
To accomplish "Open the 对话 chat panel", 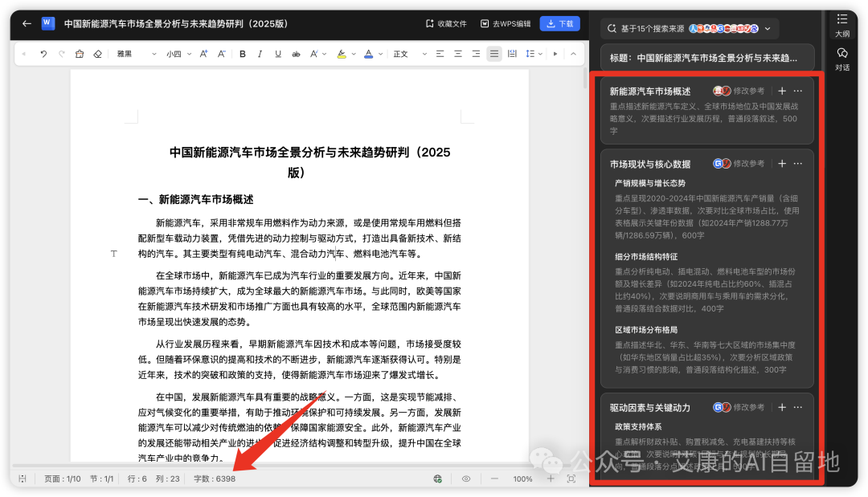I will 842,60.
